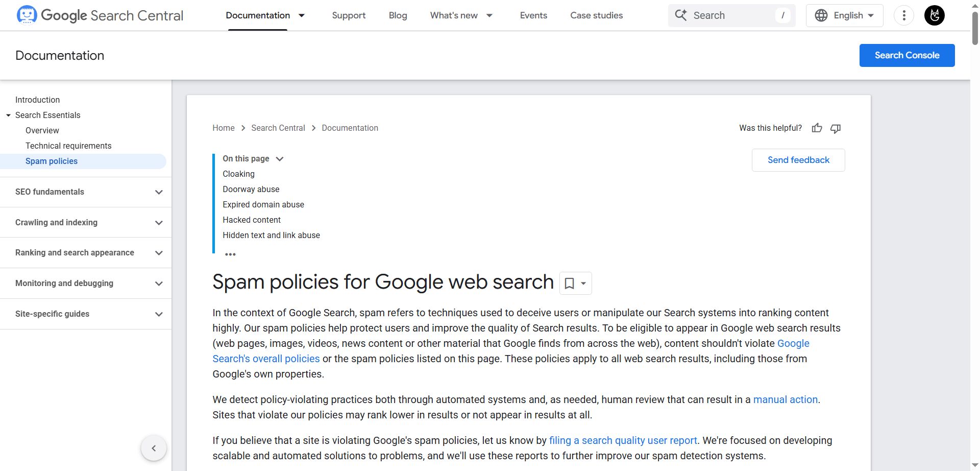Jump to the Expired domain abuse section
980x471 pixels.
[x=263, y=204]
